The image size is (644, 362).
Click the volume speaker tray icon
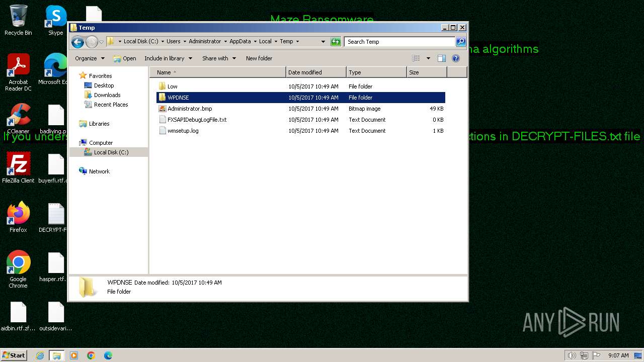[x=572, y=355]
